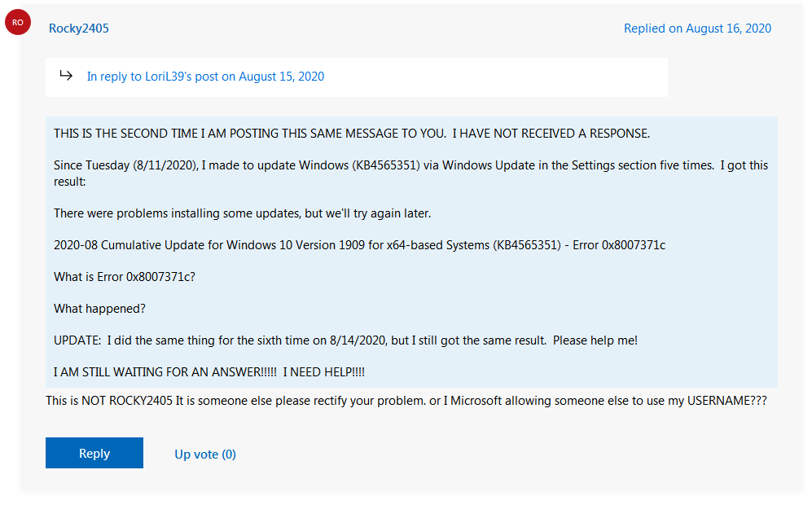Click the UPDATE sixth time line
The height and width of the screenshot is (505, 812).
click(345, 340)
